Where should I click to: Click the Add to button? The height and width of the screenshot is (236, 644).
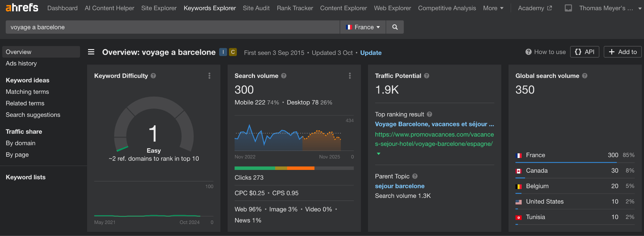[623, 52]
